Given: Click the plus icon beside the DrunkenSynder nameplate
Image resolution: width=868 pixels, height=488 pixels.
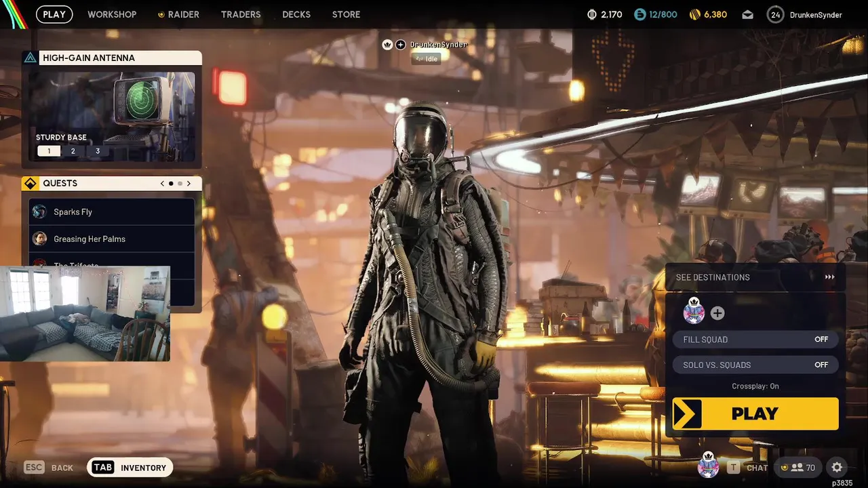Looking at the screenshot, I should (x=401, y=45).
